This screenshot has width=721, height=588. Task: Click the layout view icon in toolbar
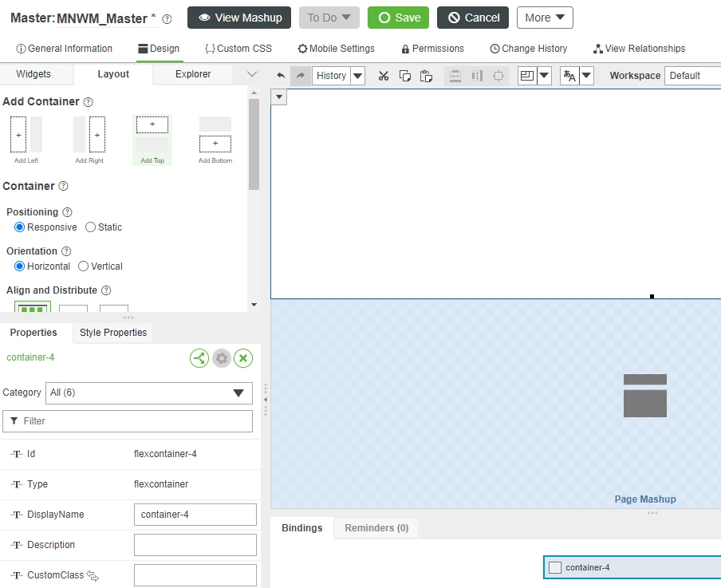(x=527, y=76)
